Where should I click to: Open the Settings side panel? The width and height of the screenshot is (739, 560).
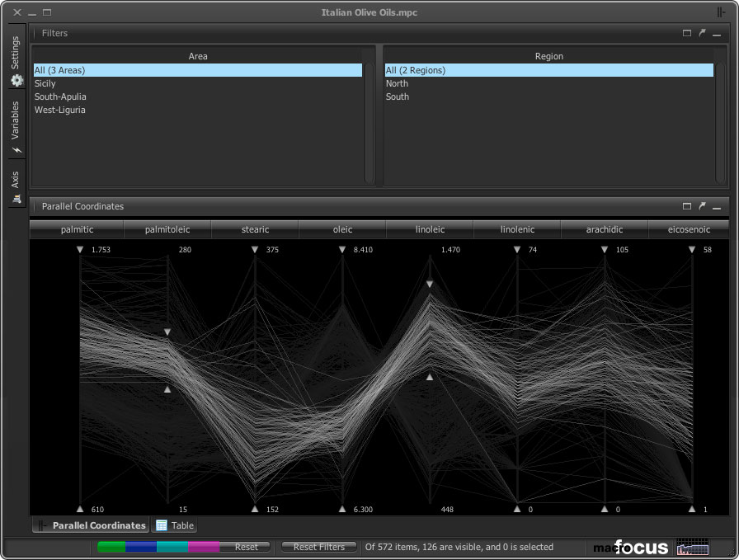[16, 61]
